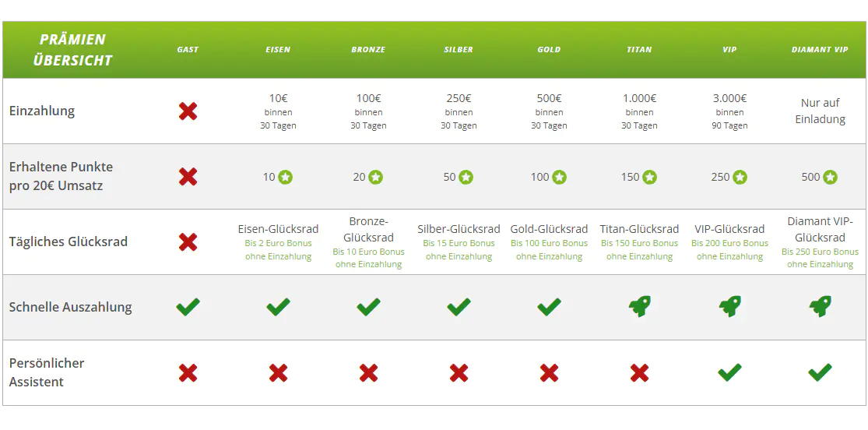Select the DIAMANT VIP column header
Screen dimensions: 868x430
coord(820,50)
